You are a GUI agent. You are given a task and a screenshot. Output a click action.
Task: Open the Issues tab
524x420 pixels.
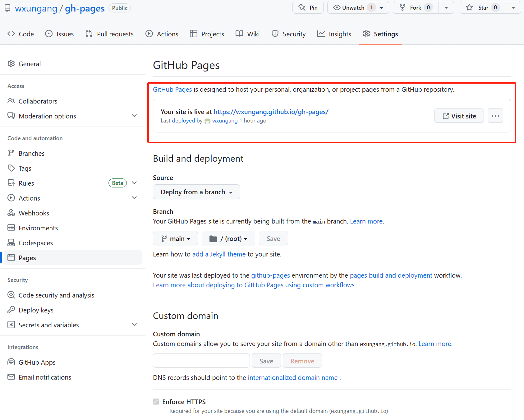60,34
